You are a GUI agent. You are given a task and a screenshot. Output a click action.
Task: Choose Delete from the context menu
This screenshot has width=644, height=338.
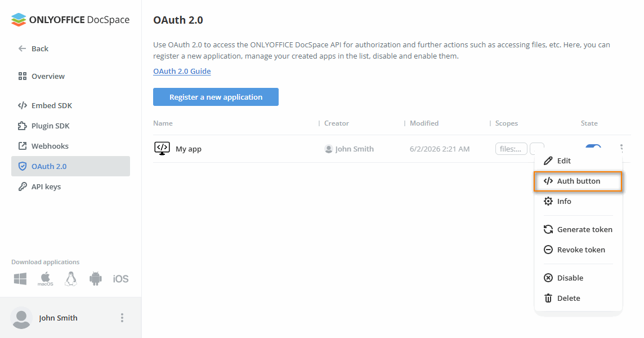click(578, 298)
